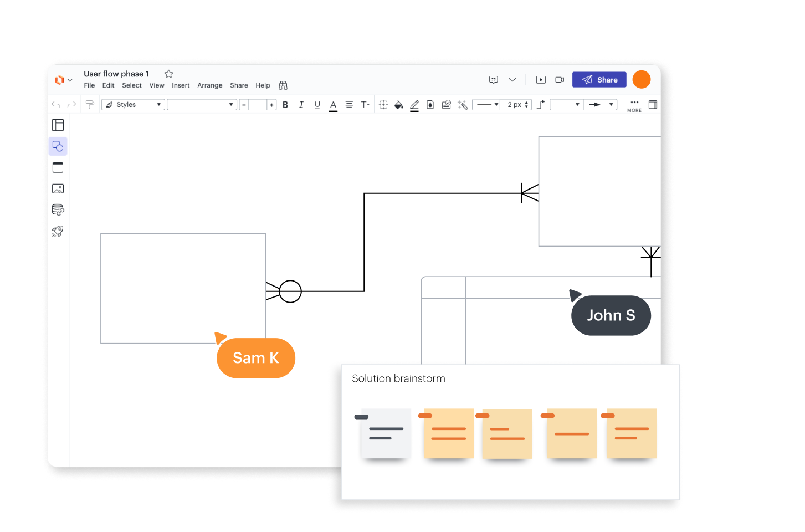Click the magic wand sparkle tool
805x532 pixels.
463,105
